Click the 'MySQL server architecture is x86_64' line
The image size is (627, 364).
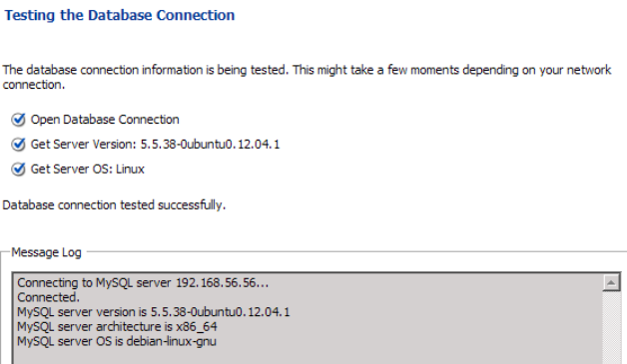tap(117, 327)
